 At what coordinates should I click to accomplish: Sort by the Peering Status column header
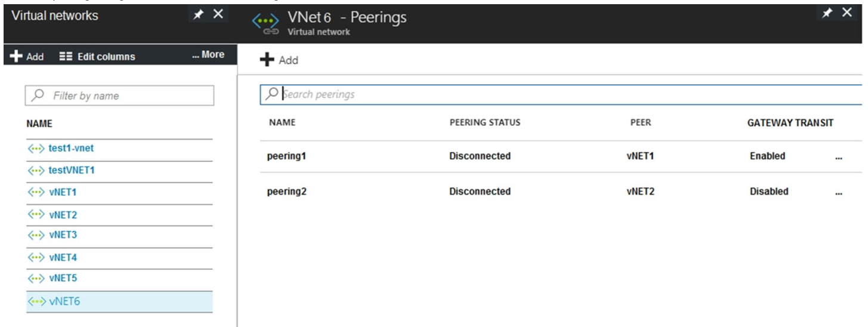point(484,123)
